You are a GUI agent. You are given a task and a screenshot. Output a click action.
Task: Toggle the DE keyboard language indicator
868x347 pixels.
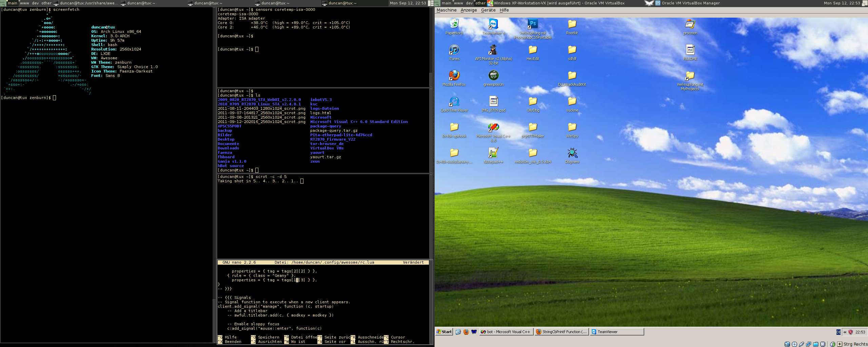point(838,332)
